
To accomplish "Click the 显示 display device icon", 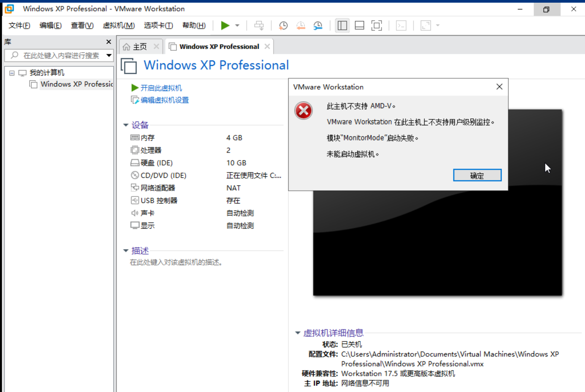I will (x=135, y=225).
